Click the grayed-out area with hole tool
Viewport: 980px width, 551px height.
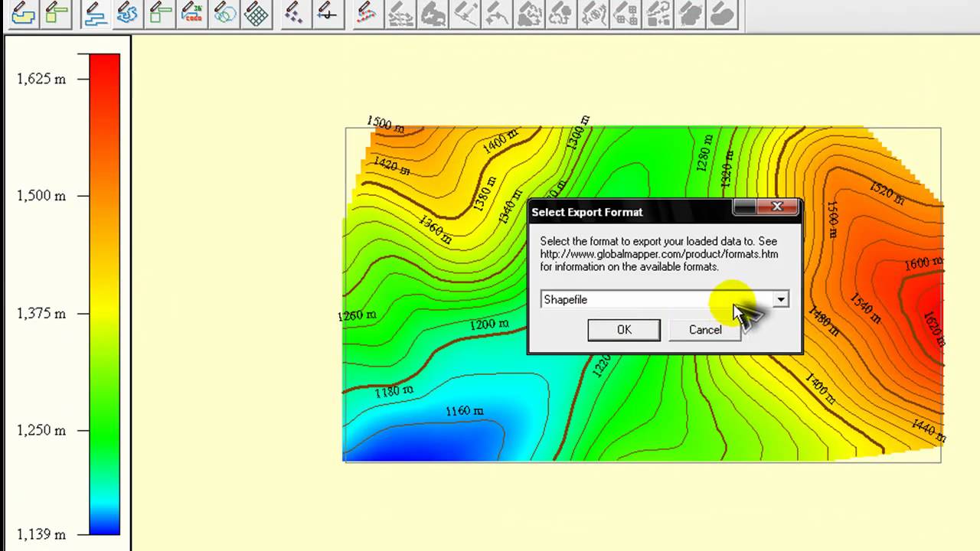coord(433,13)
